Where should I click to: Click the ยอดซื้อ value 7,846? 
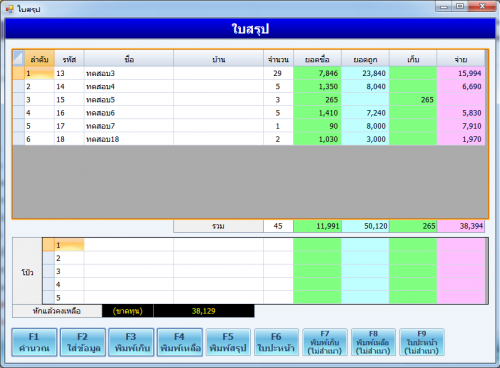[317, 73]
